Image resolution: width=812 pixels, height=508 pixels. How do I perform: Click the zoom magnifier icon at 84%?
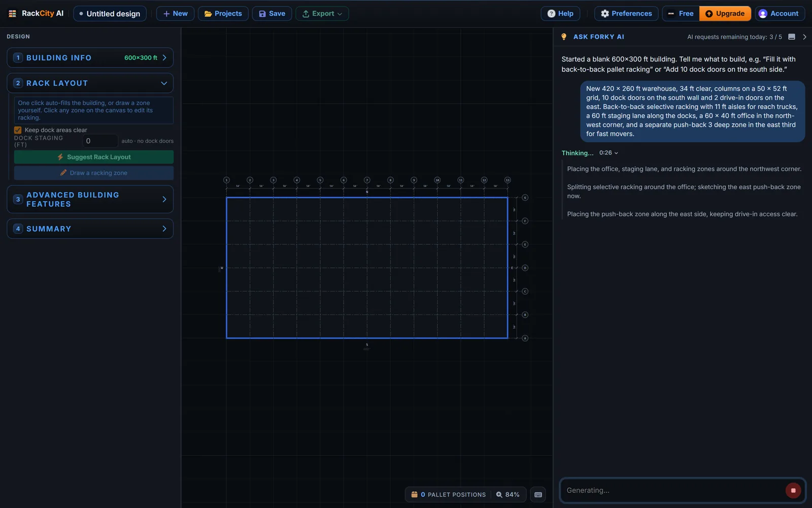(x=499, y=495)
